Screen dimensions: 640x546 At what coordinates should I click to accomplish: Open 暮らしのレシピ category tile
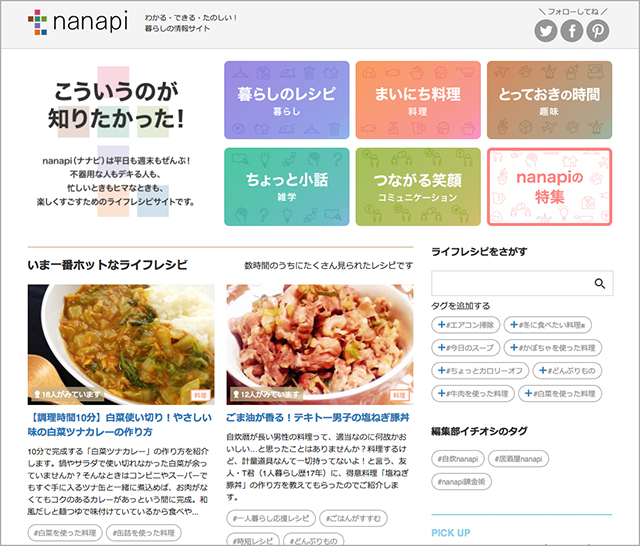(x=287, y=100)
